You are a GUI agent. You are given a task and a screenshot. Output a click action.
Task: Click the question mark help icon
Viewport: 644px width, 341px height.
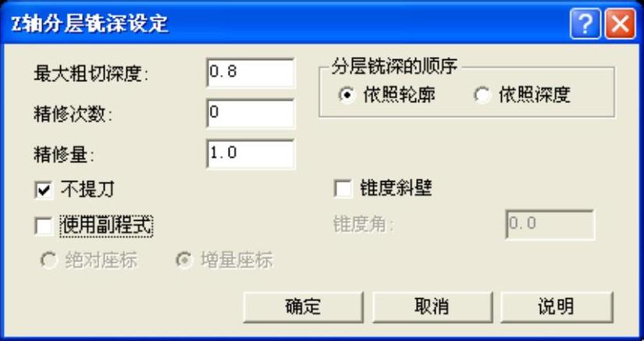585,25
